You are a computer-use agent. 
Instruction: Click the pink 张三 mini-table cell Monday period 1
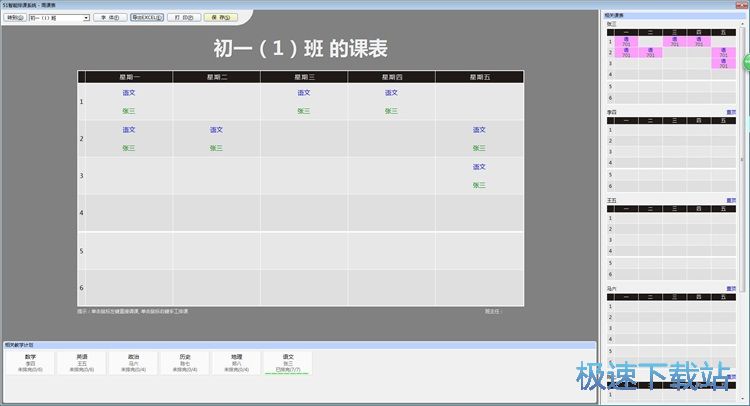click(x=626, y=42)
